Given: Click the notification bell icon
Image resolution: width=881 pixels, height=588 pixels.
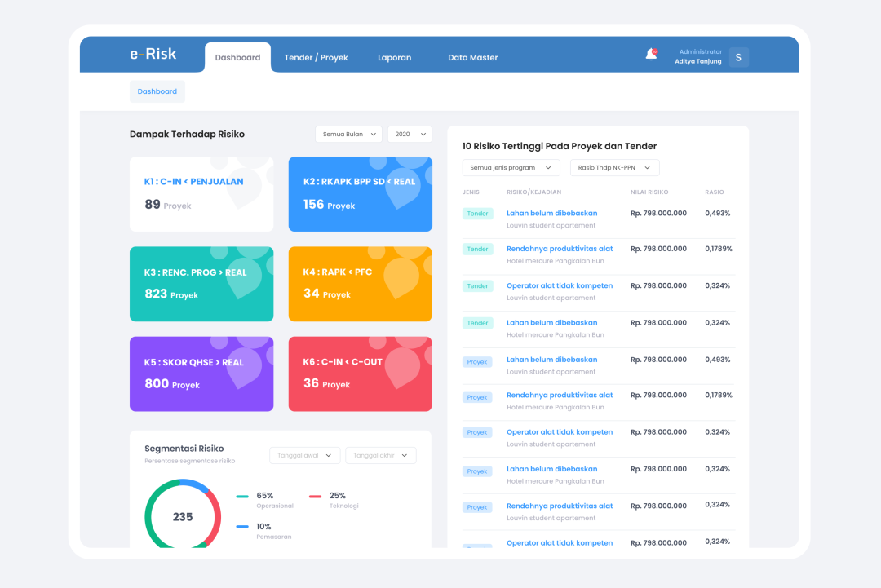Looking at the screenshot, I should pyautogui.click(x=651, y=55).
